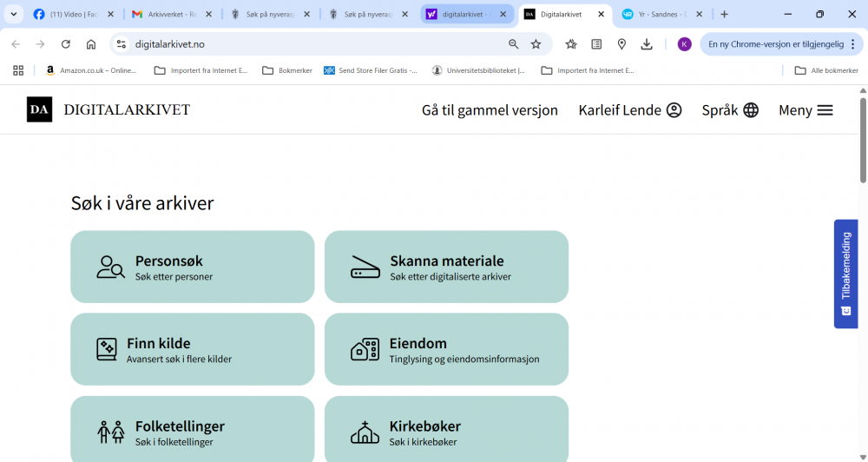Expand the Meny hamburger menu

click(806, 110)
